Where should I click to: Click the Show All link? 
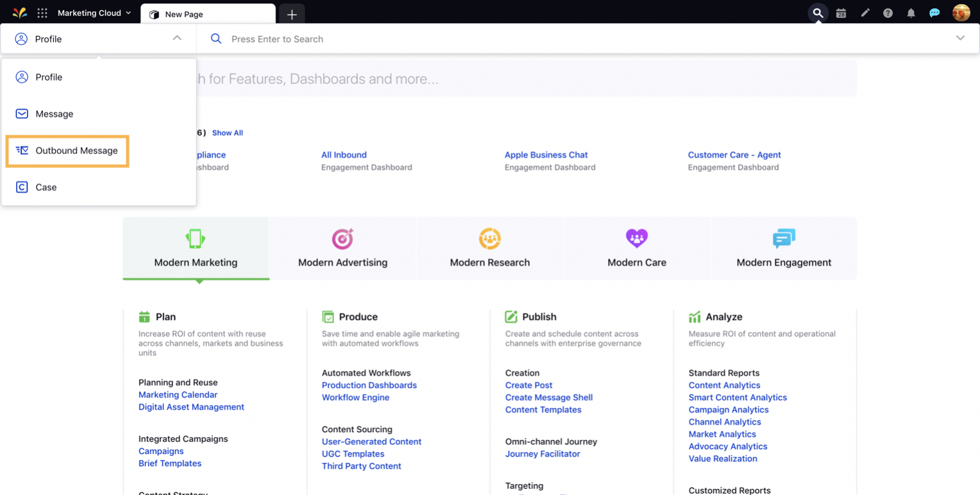click(228, 133)
